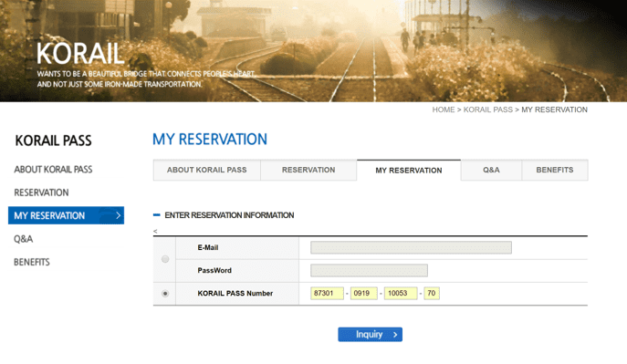The image size is (627, 364).
Task: Open Q&A in the left sidebar
Action: point(23,239)
